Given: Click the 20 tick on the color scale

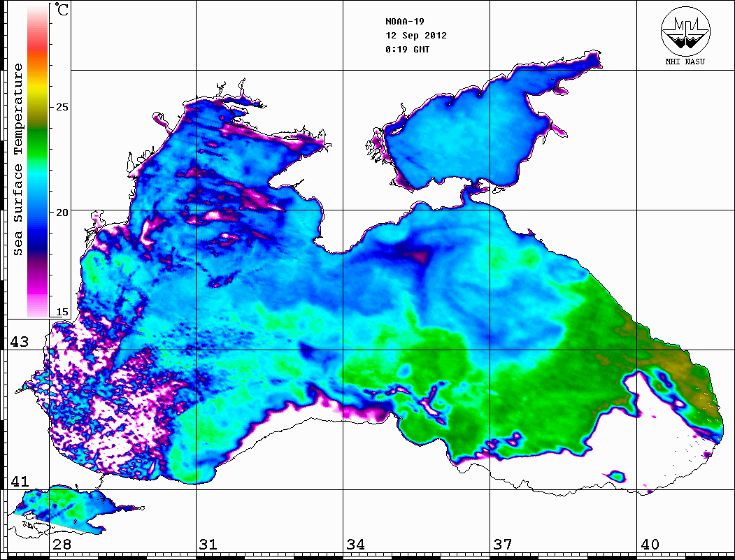Looking at the screenshot, I should [62, 213].
